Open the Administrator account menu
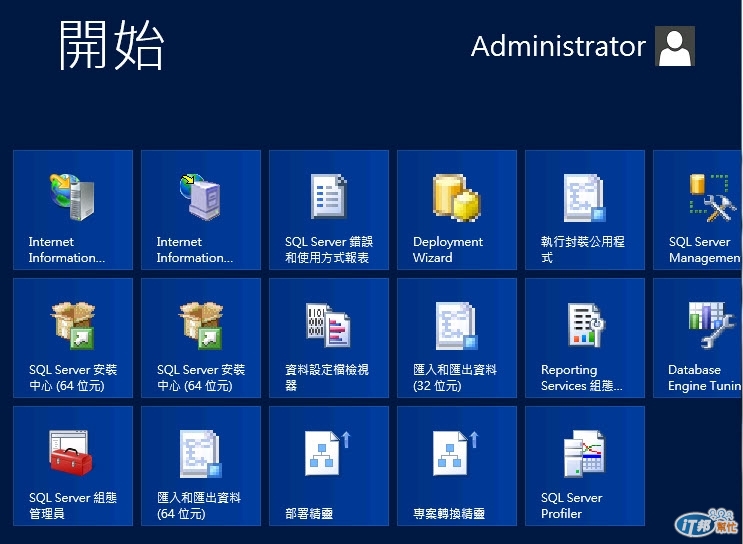743x544 pixels. coord(583,46)
